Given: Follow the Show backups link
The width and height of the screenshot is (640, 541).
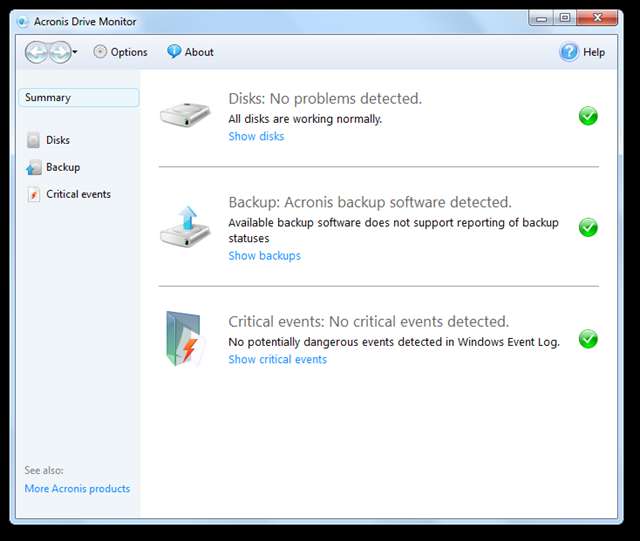Looking at the screenshot, I should coord(264,256).
